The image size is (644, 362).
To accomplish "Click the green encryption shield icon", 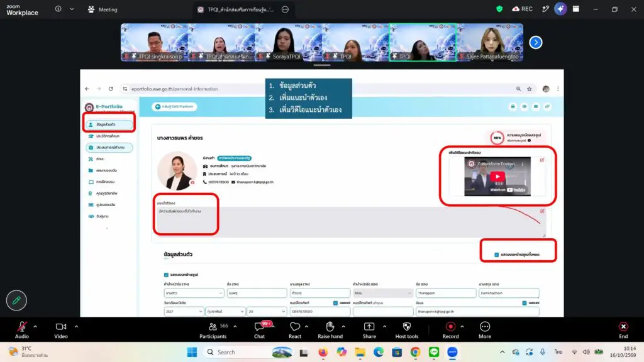I will [x=499, y=9].
